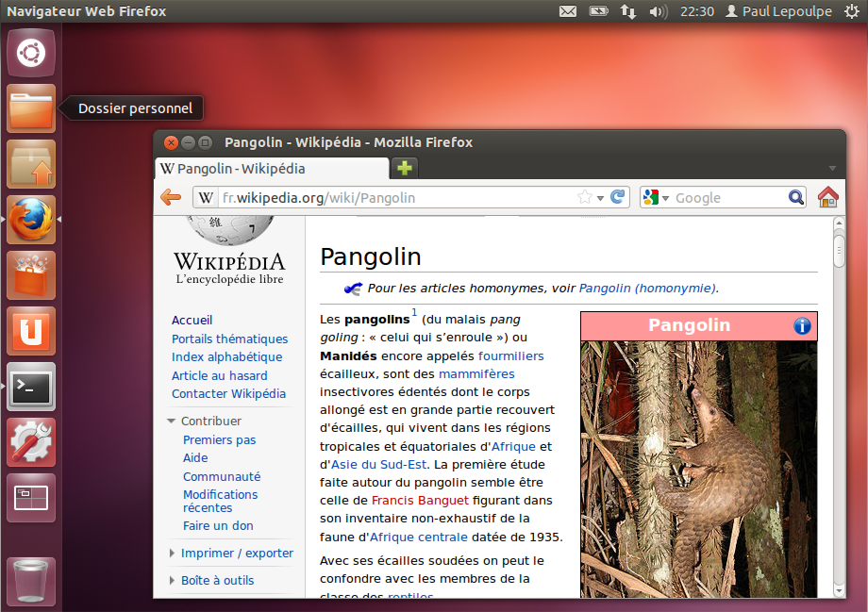
Task: Click the Firefox launcher icon
Action: coord(31,220)
